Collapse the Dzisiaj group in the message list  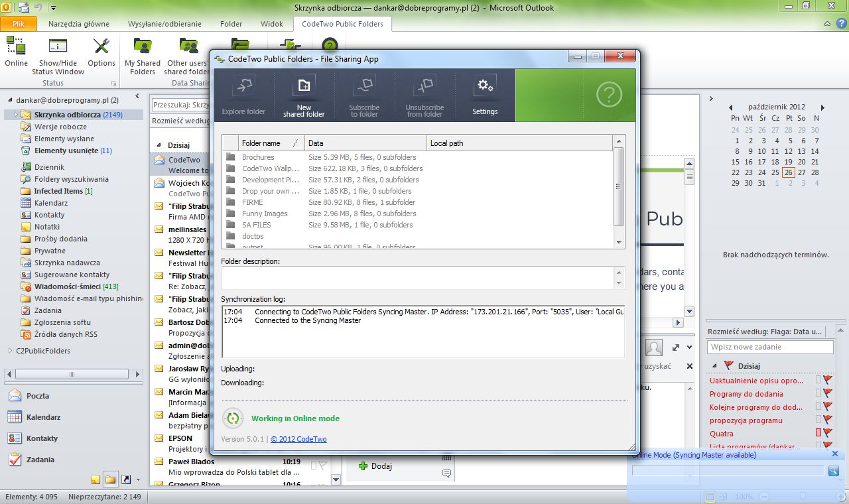click(159, 145)
